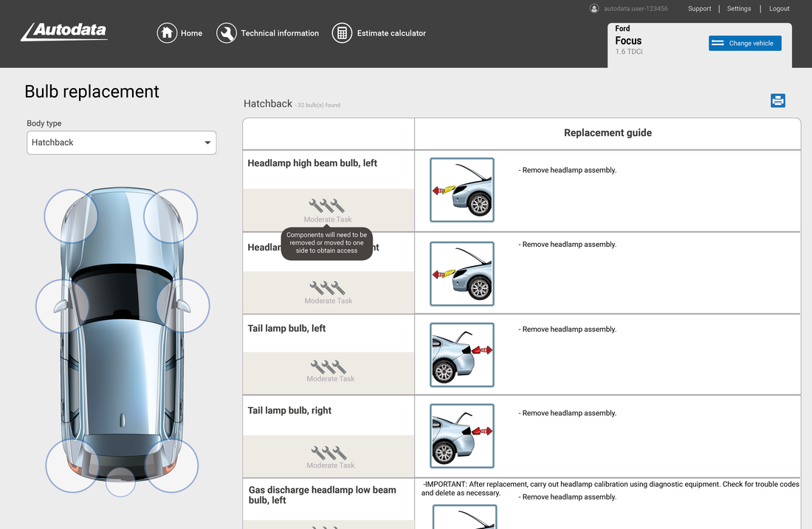Open the Settings menu item

739,9
